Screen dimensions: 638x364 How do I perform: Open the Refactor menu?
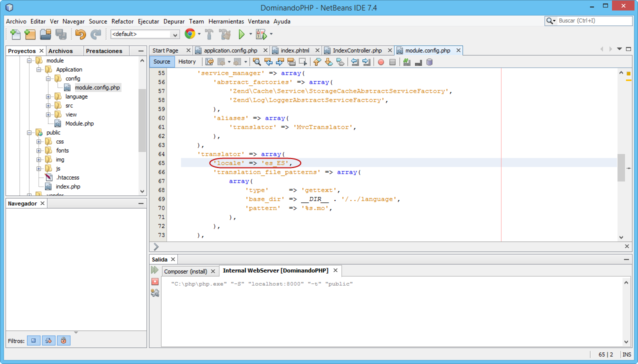coord(122,21)
